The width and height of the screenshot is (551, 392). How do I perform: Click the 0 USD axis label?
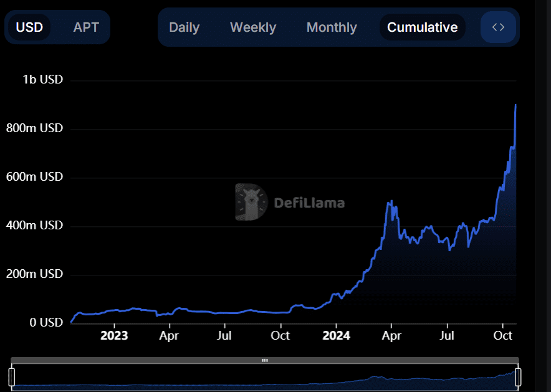[46, 323]
